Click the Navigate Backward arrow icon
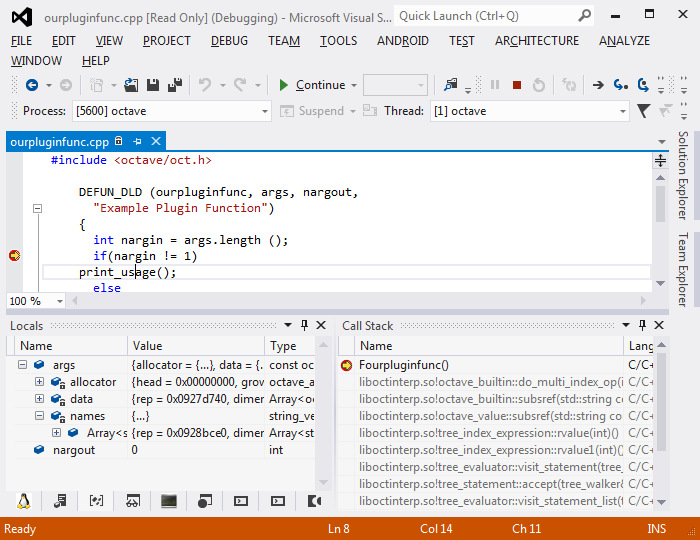Viewport: 700px width, 540px height. pyautogui.click(x=32, y=85)
